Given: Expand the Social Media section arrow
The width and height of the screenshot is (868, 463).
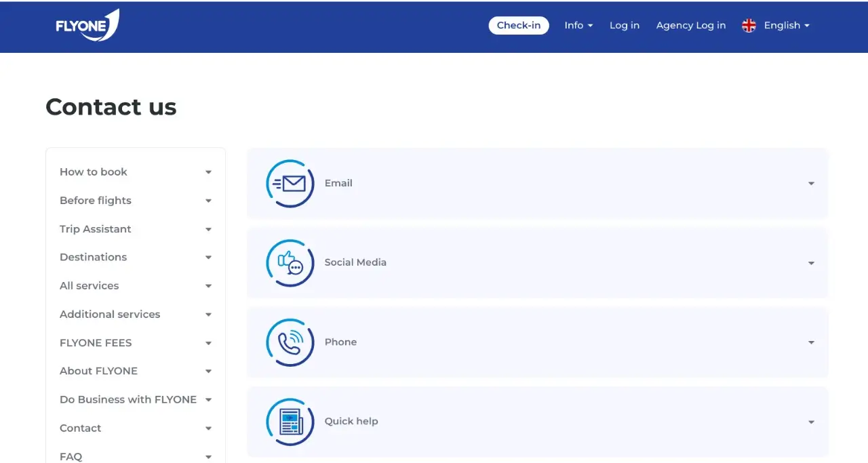Looking at the screenshot, I should coord(811,263).
